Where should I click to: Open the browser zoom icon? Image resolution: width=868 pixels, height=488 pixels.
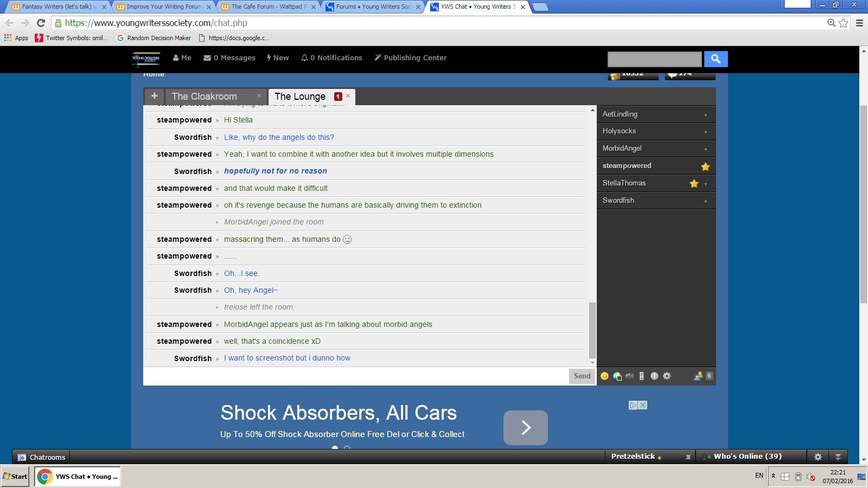[831, 23]
